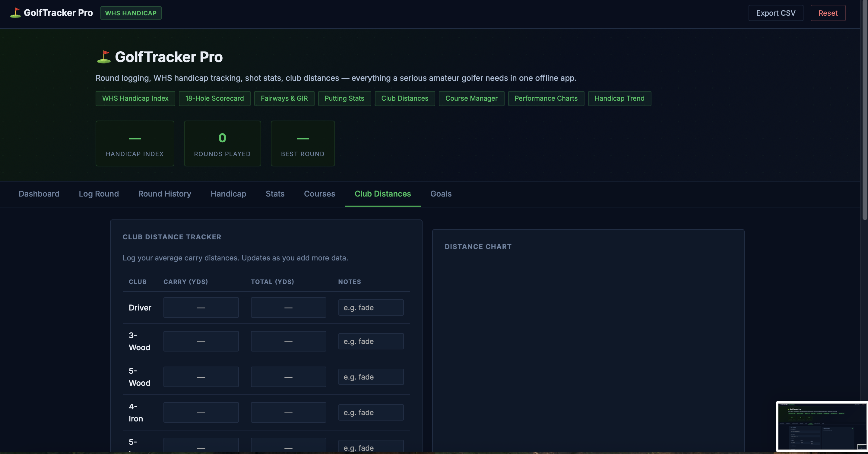Click the NOTES column header
The width and height of the screenshot is (868, 454).
[350, 282]
